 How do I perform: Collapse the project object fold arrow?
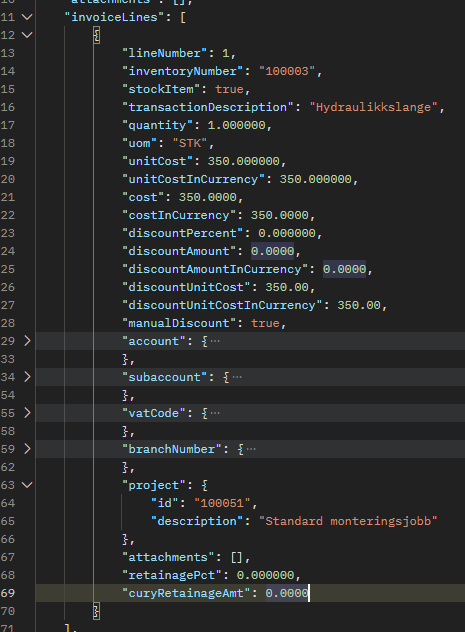point(27,485)
